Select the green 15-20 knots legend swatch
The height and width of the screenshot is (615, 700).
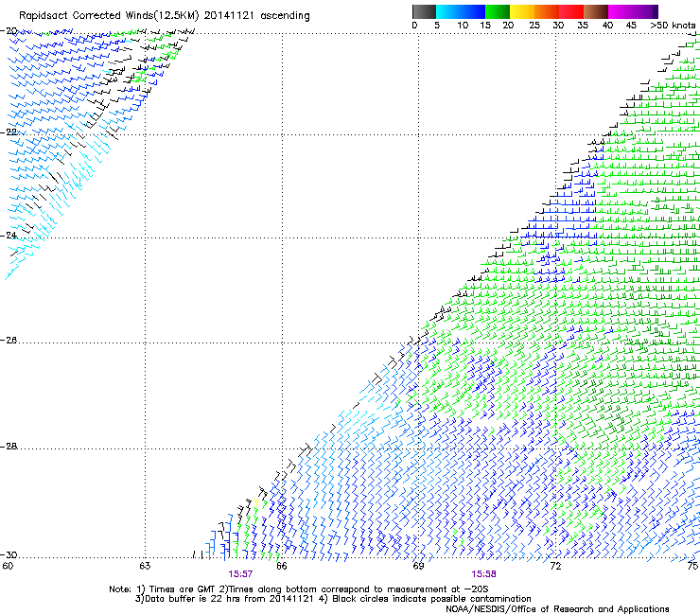pyautogui.click(x=498, y=11)
